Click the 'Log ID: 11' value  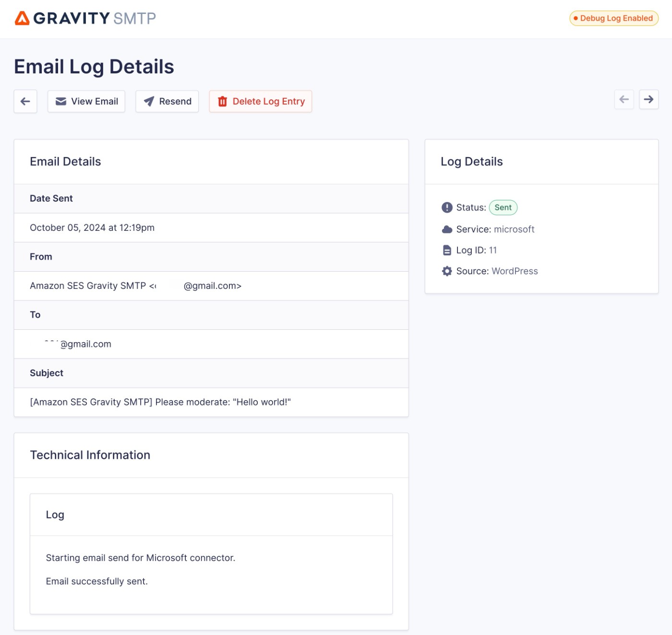pyautogui.click(x=493, y=250)
